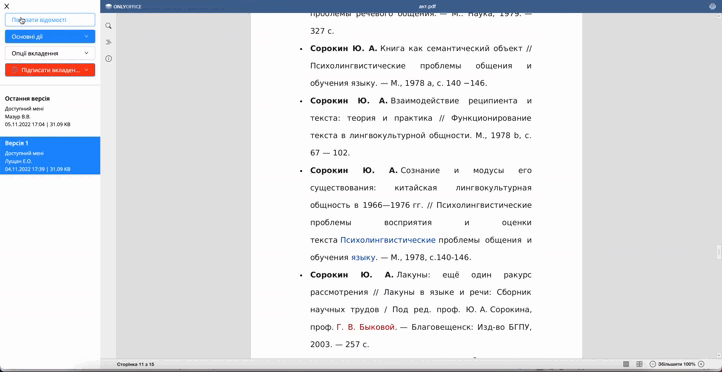Viewport: 722px width, 372px height.
Task: Open the search tool in the viewer
Action: coord(108,26)
